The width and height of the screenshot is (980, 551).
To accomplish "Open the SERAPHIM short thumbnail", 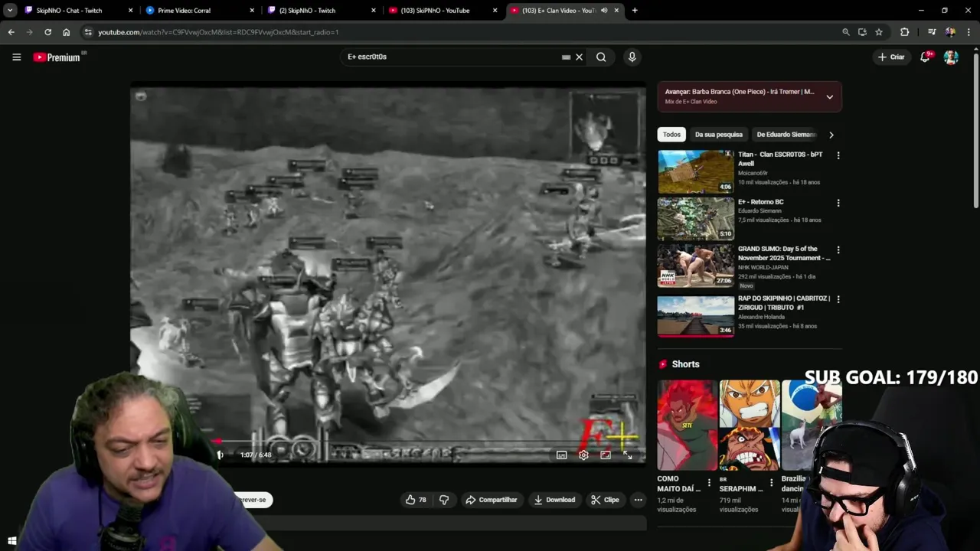I will pos(749,425).
